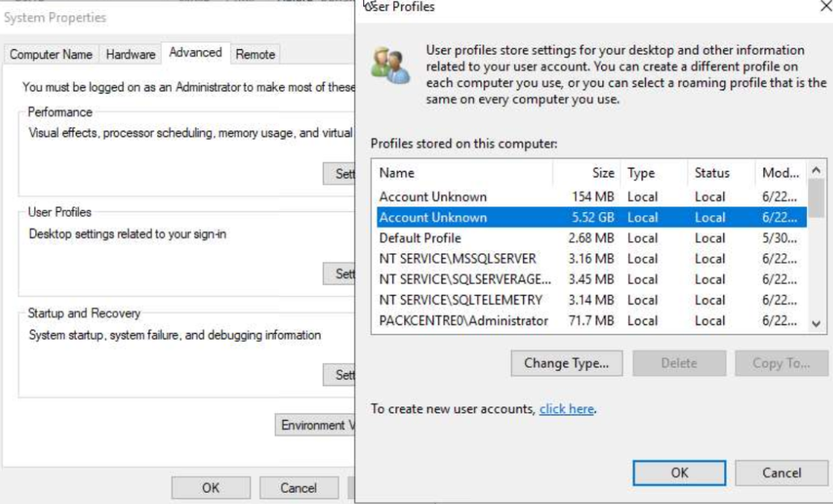This screenshot has width=833, height=504.
Task: Click the profile list scroll down arrow
Action: [817, 323]
